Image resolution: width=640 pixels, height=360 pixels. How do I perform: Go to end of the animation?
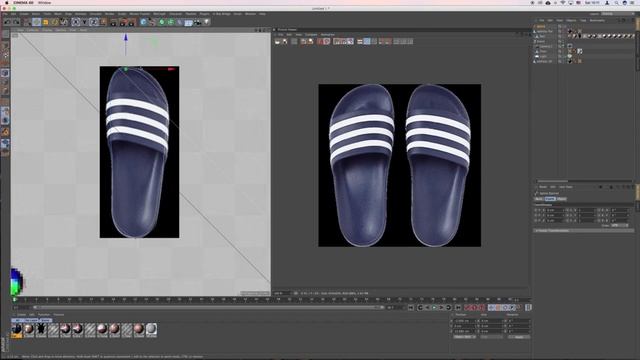coord(458,307)
